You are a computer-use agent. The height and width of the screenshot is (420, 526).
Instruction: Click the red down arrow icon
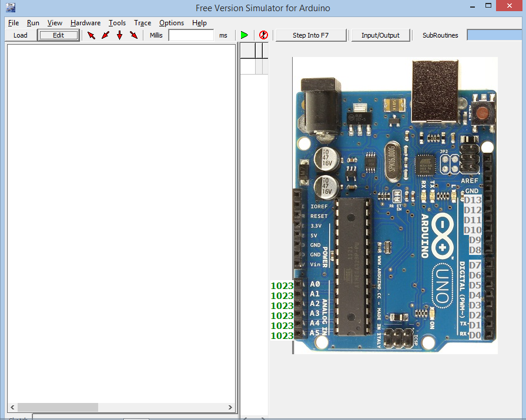[119, 35]
